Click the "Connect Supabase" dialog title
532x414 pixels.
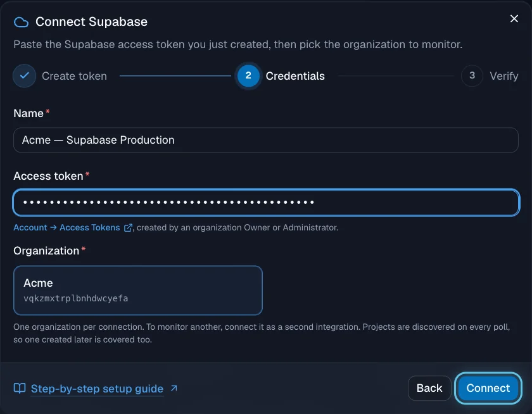pos(91,22)
